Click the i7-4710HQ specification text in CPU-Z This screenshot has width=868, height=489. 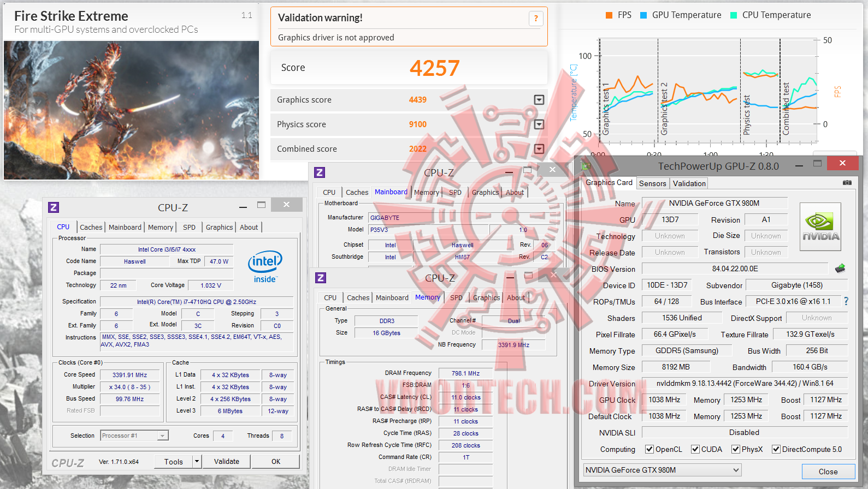coord(197,302)
